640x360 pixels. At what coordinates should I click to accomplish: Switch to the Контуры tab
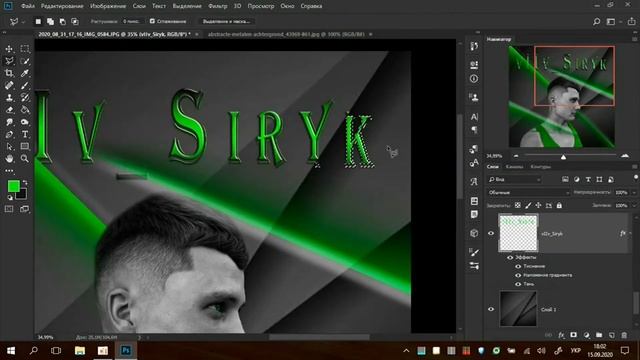click(x=540, y=167)
